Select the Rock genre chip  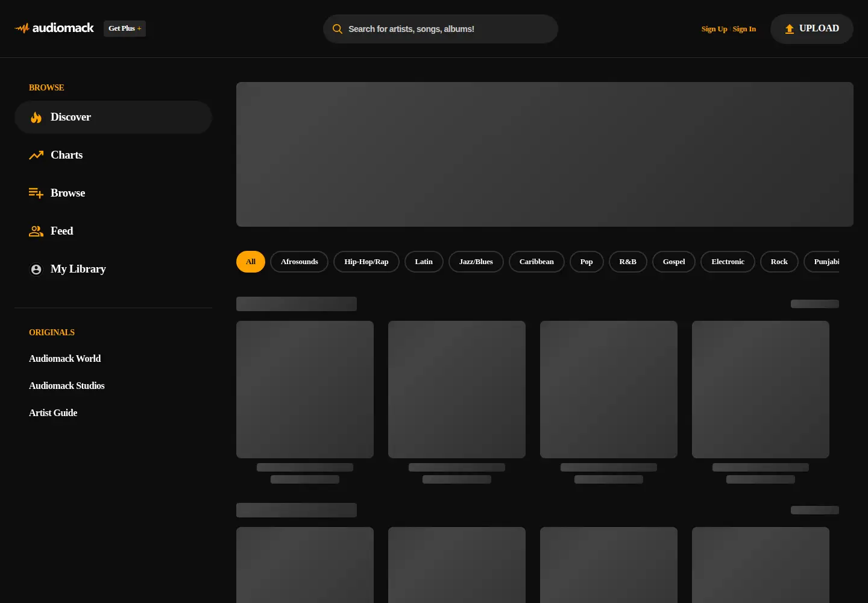click(779, 262)
